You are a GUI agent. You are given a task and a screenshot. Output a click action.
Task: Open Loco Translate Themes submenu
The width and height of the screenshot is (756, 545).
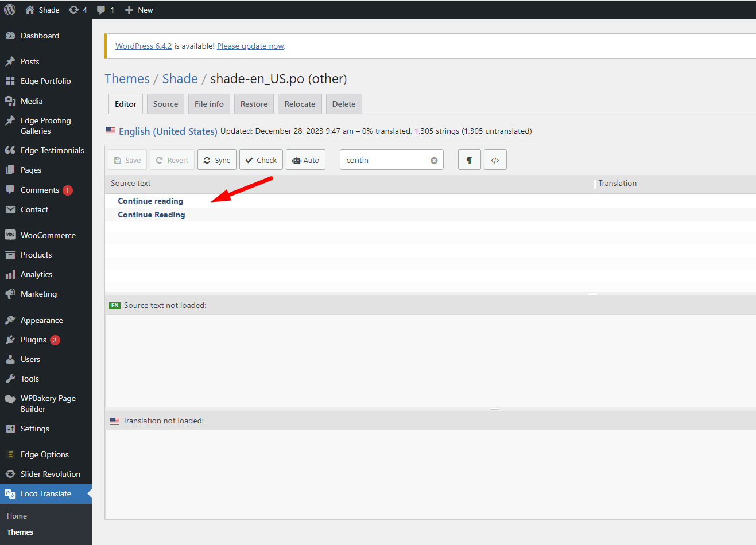pos(20,532)
